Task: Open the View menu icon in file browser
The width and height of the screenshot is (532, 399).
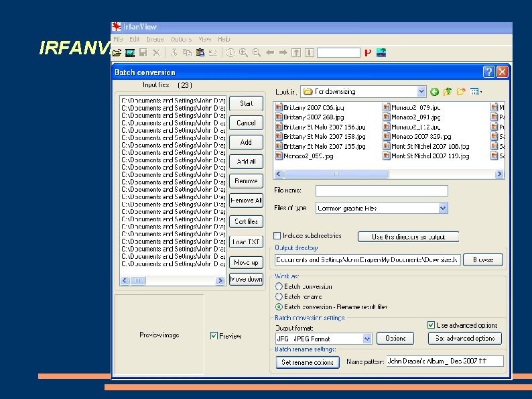Action: [476, 92]
